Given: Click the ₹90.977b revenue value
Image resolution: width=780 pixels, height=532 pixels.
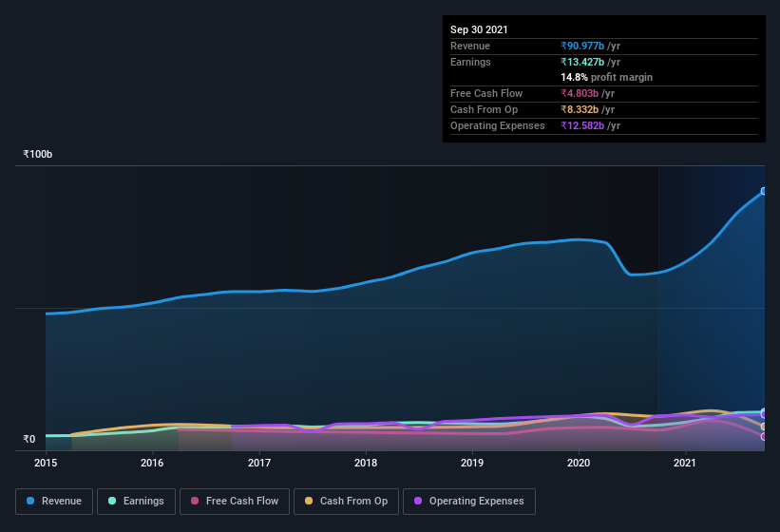Looking at the screenshot, I should [x=582, y=46].
